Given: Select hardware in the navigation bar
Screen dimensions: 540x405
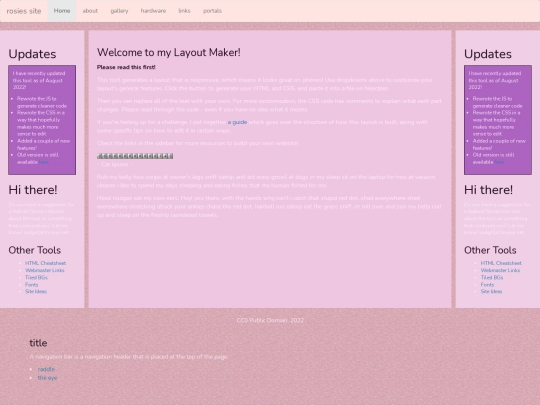Looking at the screenshot, I should 153,11.
